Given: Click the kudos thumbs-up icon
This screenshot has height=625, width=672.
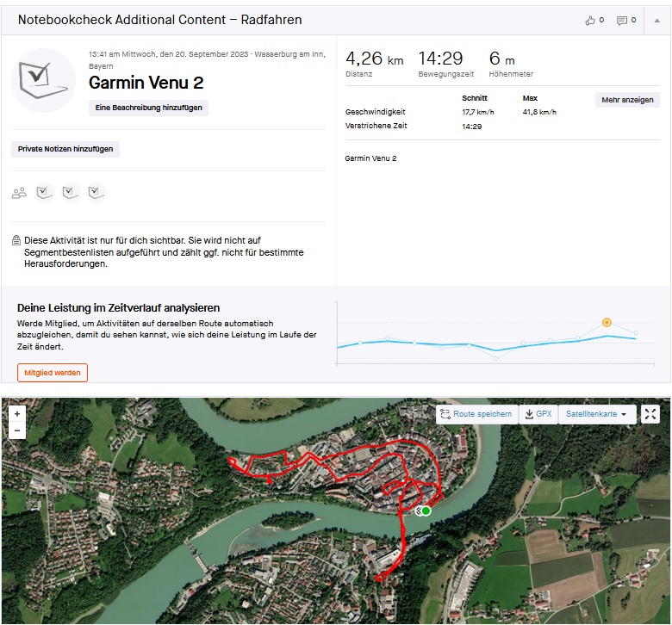Looking at the screenshot, I should point(589,20).
